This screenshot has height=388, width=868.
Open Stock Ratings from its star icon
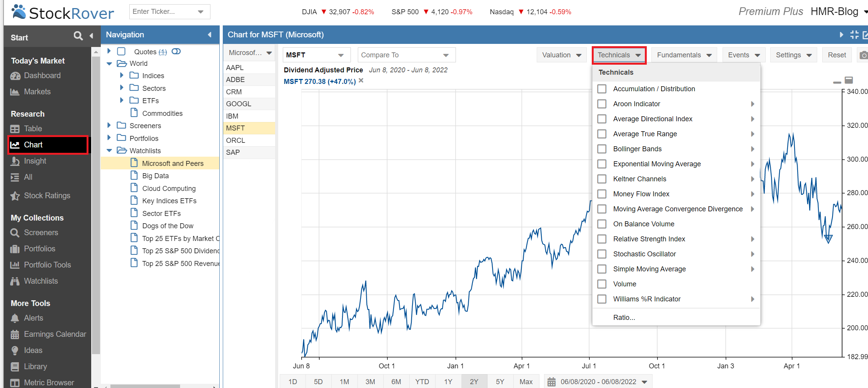tap(15, 196)
